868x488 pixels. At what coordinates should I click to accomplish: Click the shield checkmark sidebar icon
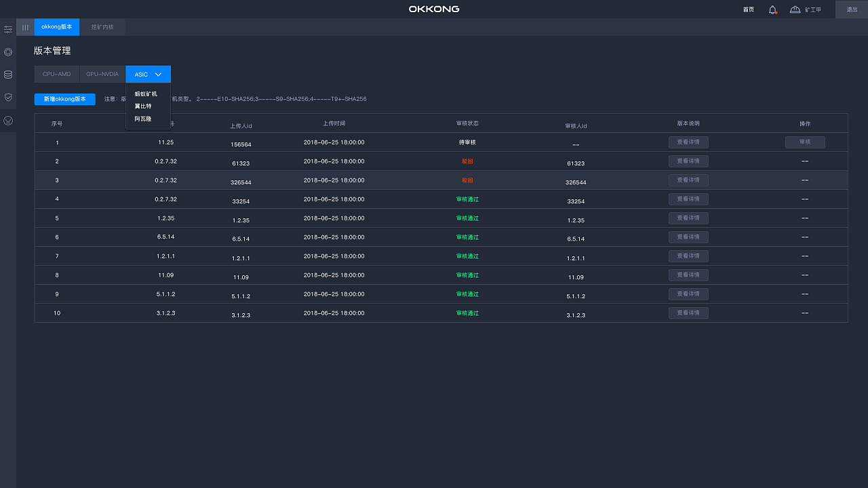coord(8,98)
